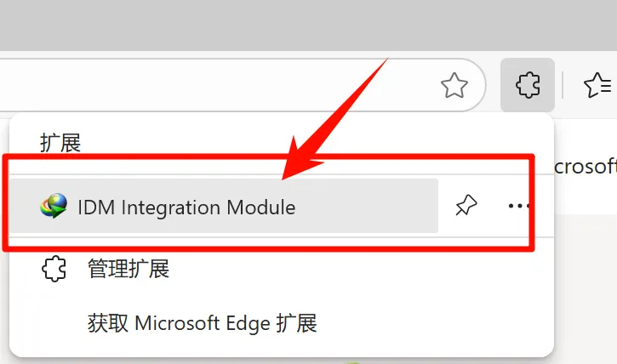The width and height of the screenshot is (617, 364).
Task: Click the partially visible Microsoft text on page
Action: (586, 165)
